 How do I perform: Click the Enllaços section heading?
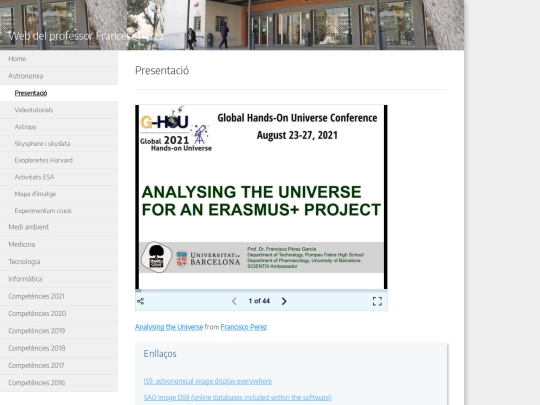pos(160,354)
